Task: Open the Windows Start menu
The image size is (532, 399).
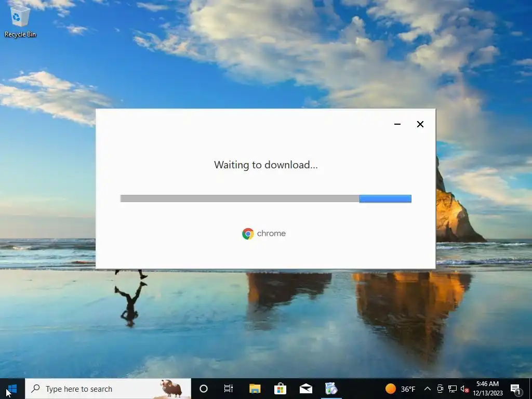Action: pos(12,389)
